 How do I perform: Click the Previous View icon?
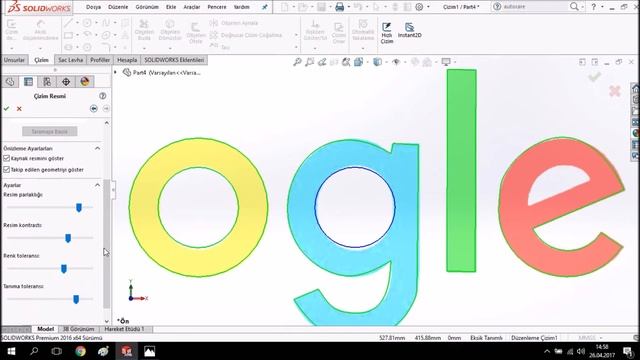pyautogui.click(x=322, y=62)
